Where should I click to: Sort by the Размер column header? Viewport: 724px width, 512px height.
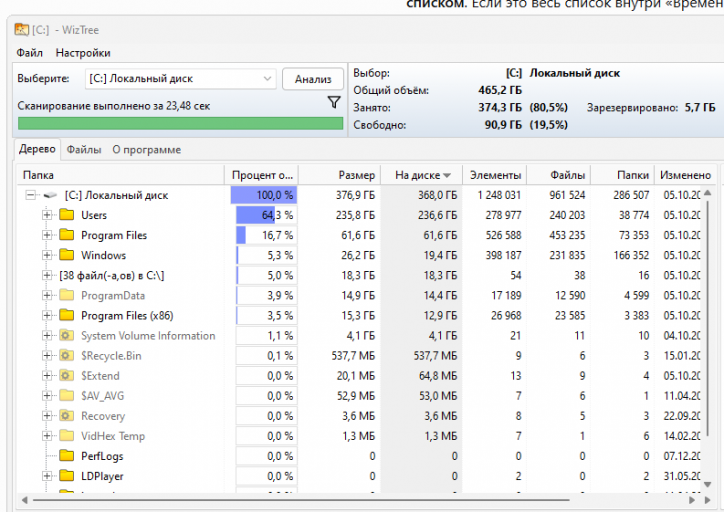[x=340, y=175]
